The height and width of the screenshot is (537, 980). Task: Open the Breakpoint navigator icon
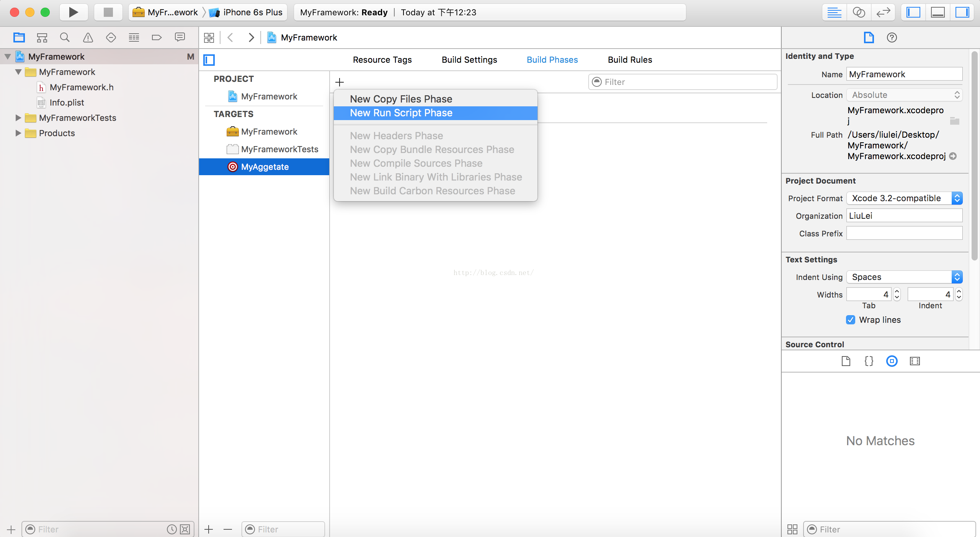tap(157, 37)
